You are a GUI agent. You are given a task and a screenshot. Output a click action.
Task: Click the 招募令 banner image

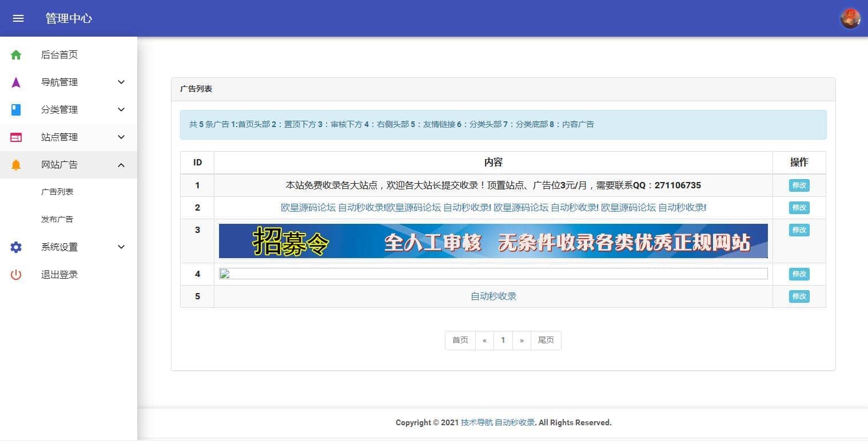tap(493, 241)
